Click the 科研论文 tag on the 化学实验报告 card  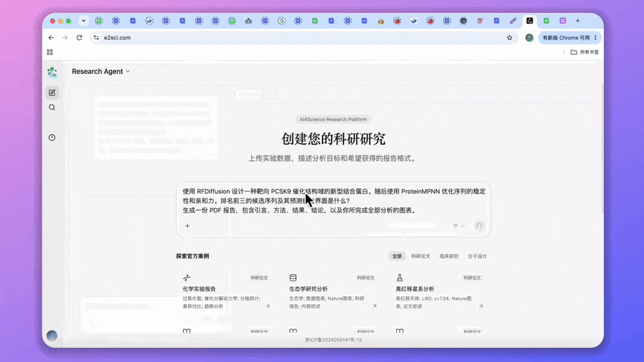click(259, 278)
